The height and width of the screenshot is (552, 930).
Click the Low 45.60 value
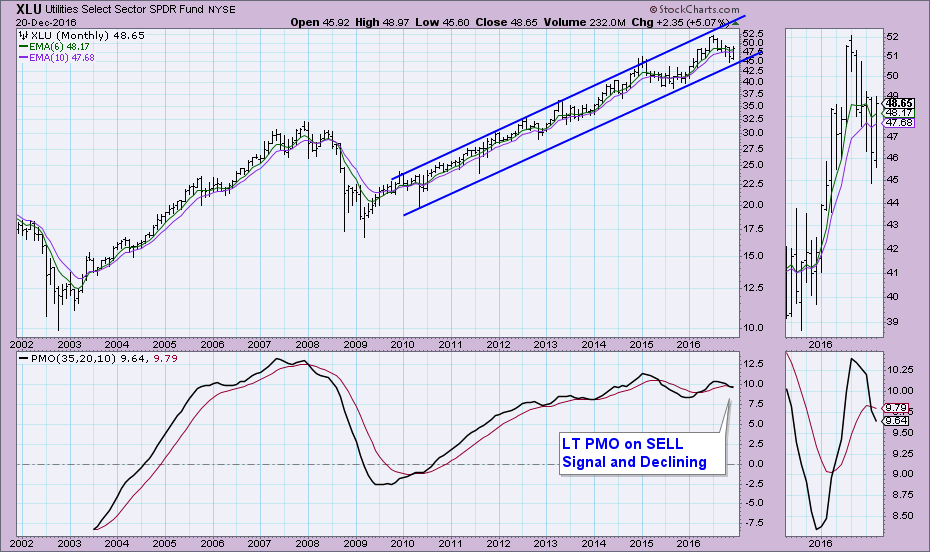(x=442, y=23)
